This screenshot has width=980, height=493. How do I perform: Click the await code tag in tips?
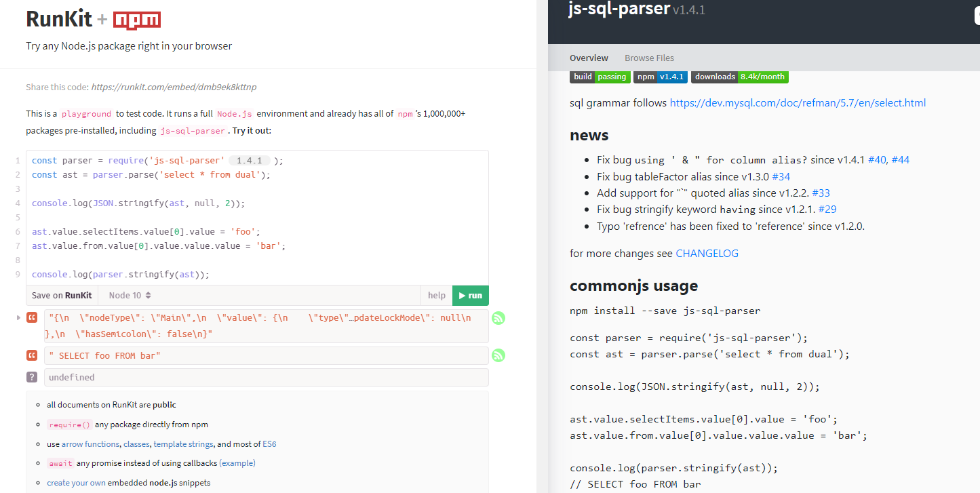point(60,463)
